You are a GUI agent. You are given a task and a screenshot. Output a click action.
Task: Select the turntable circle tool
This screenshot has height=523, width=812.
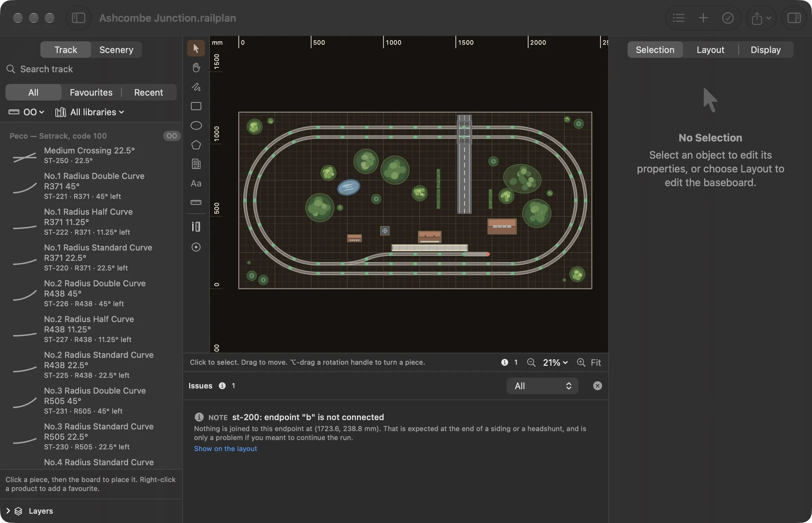point(196,247)
